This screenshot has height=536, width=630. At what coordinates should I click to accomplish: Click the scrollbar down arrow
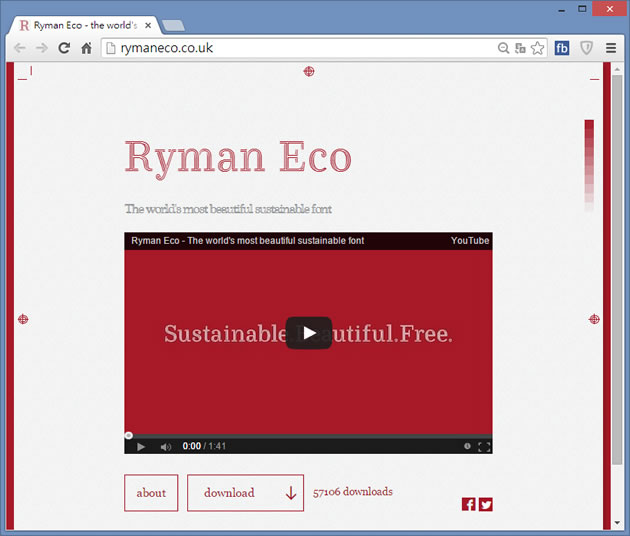(617, 523)
